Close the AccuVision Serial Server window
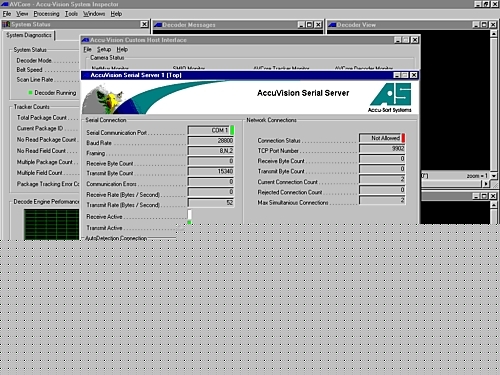Image resolution: width=500 pixels, height=375 pixels. pos(414,75)
